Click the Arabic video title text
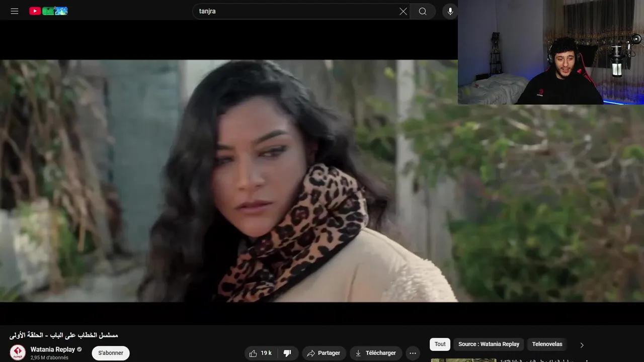 pos(64,335)
